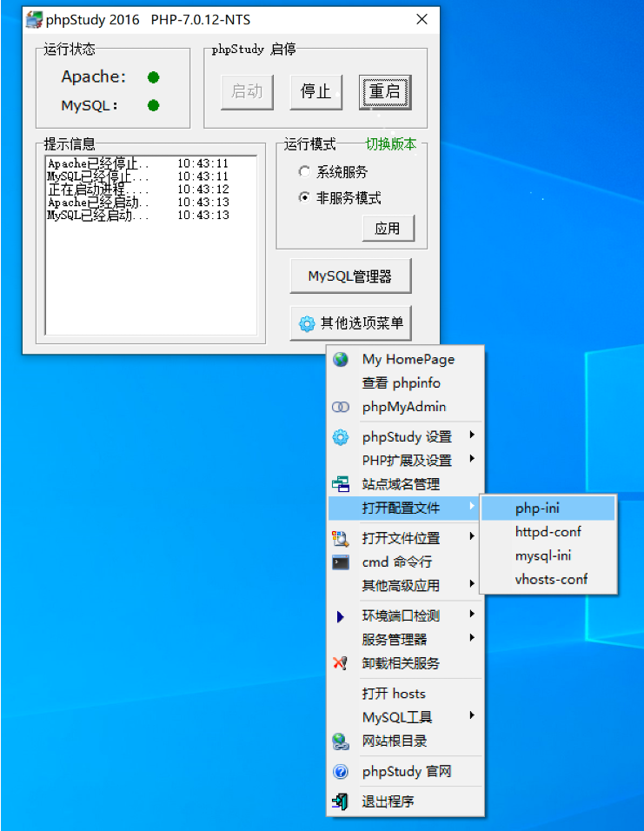Click the 站点域名管理 server icon
The image size is (644, 831).
pos(341,484)
